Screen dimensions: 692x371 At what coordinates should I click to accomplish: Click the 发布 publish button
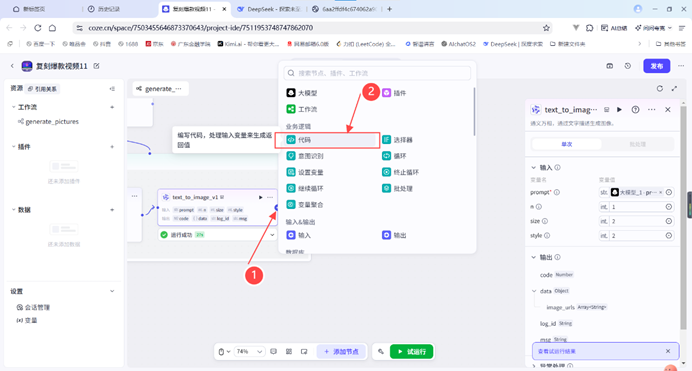(x=657, y=66)
